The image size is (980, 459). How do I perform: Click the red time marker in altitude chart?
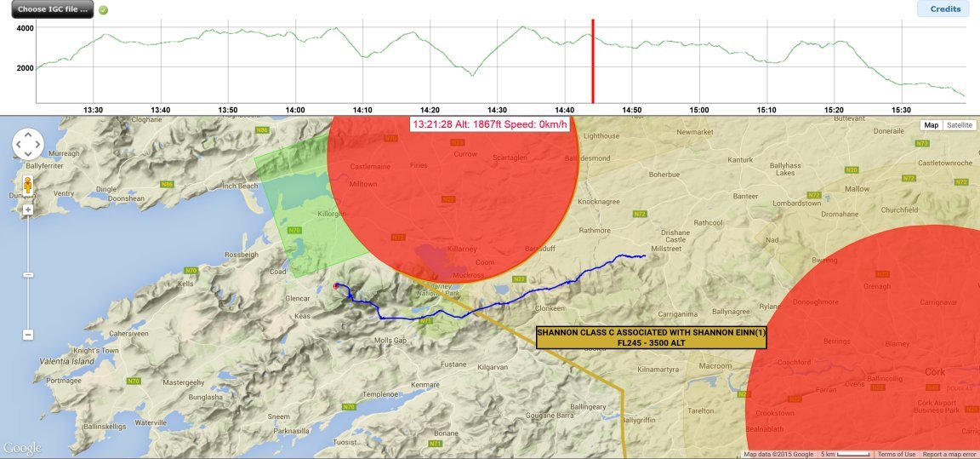pyautogui.click(x=593, y=61)
